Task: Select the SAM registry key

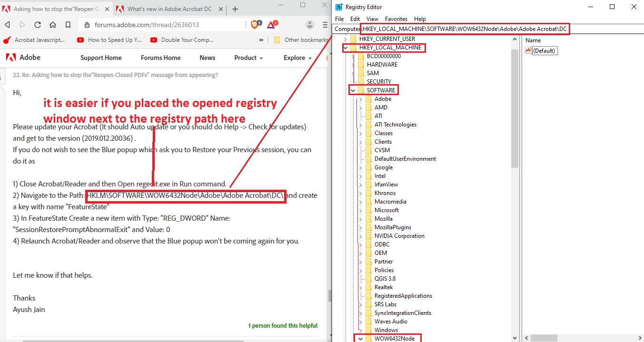Action: pyautogui.click(x=373, y=73)
